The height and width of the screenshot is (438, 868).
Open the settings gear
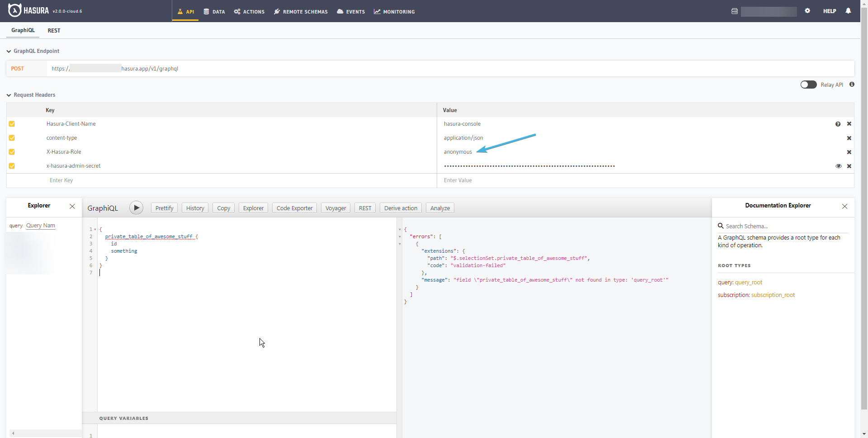coord(808,11)
